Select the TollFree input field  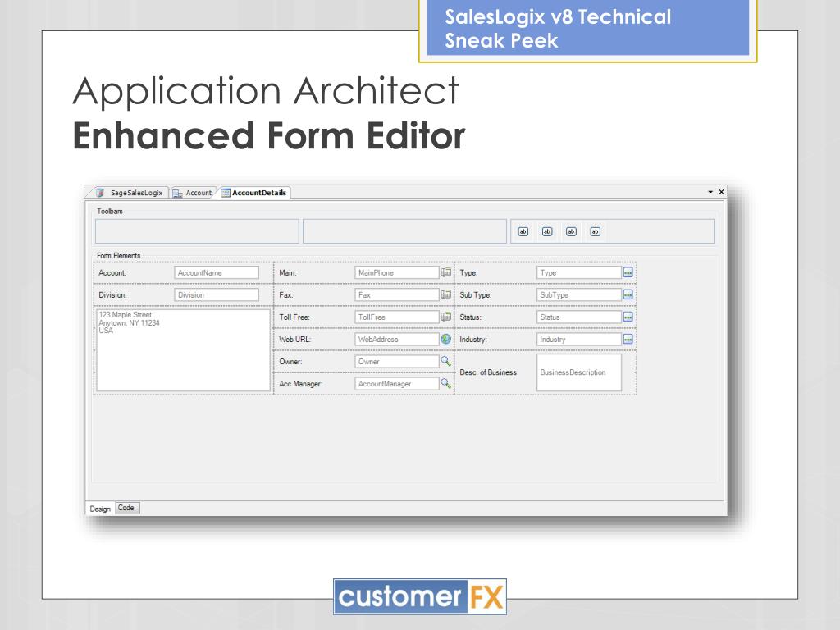(397, 317)
